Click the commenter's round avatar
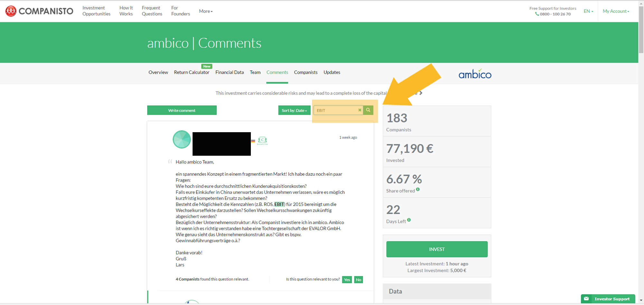 pos(182,139)
